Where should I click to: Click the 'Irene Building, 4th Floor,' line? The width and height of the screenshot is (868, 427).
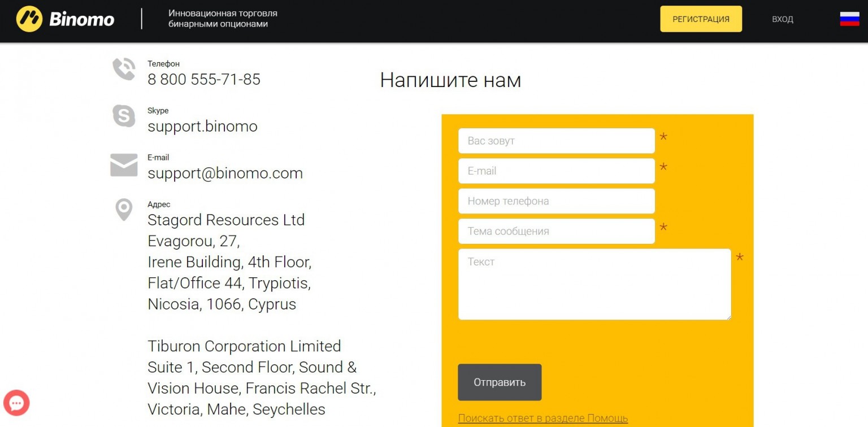coord(229,262)
